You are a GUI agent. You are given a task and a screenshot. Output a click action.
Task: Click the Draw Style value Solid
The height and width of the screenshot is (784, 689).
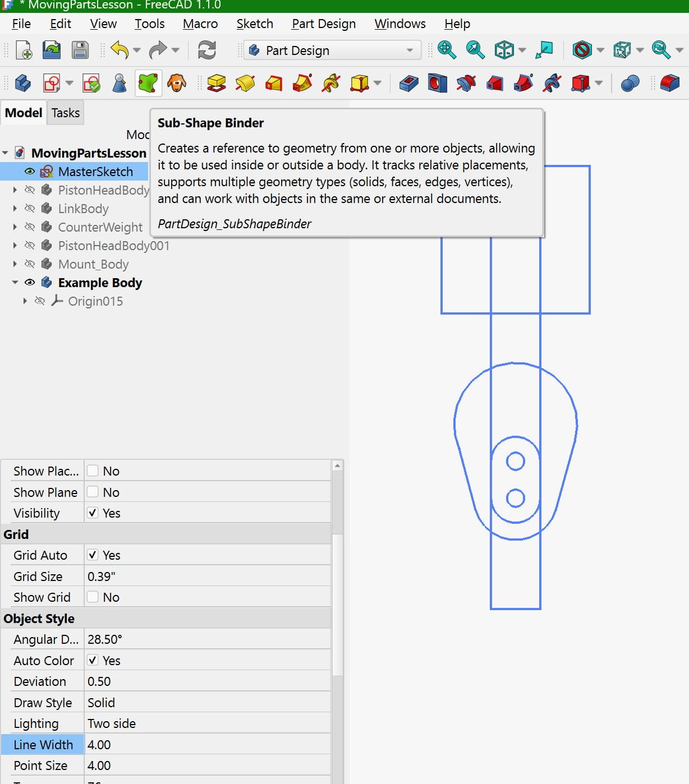207,702
